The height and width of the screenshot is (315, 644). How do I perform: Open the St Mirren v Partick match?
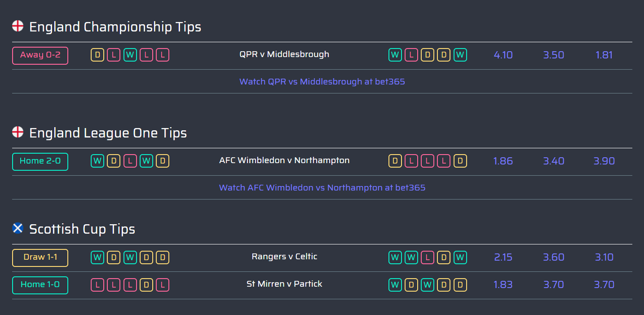(x=284, y=284)
